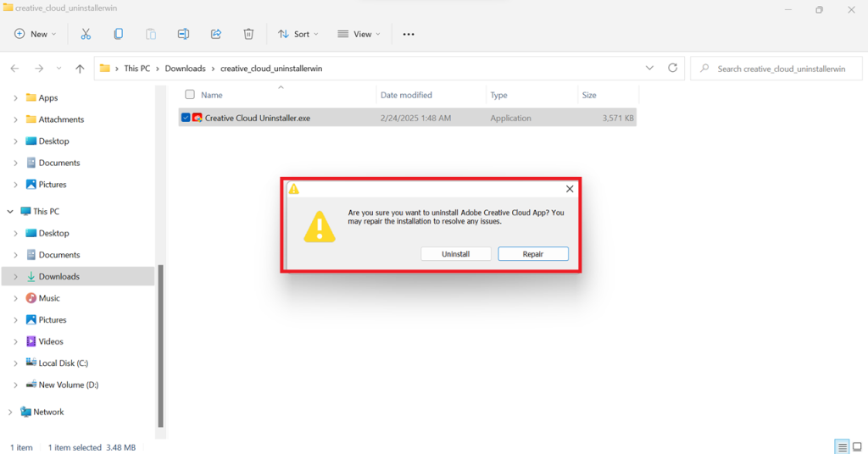The image size is (868, 454).
Task: Click the search magnifier icon
Action: click(704, 69)
